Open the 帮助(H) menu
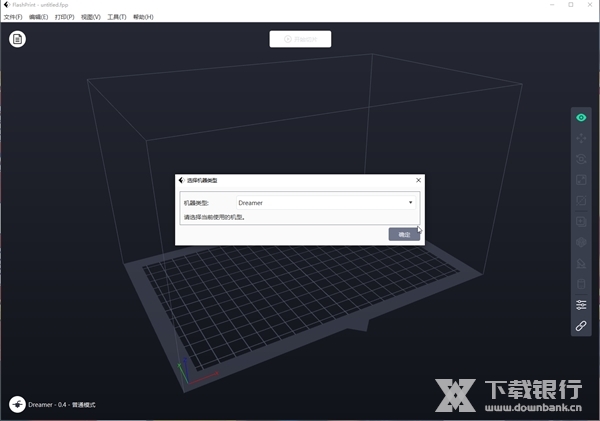The image size is (600, 421). tap(144, 17)
